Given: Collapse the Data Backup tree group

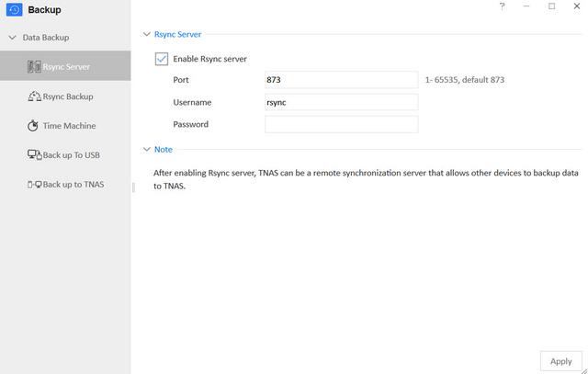Looking at the screenshot, I should (12, 38).
